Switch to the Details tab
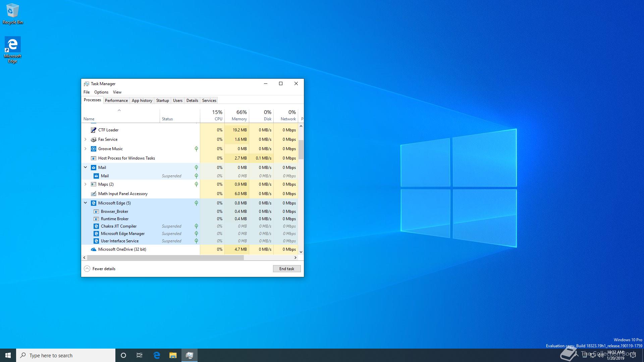644x362 pixels. pyautogui.click(x=192, y=101)
